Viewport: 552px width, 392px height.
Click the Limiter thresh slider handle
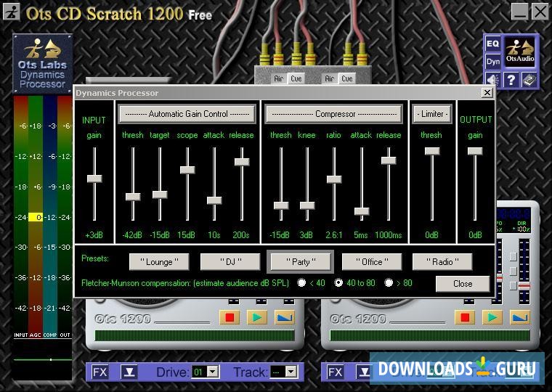point(432,151)
